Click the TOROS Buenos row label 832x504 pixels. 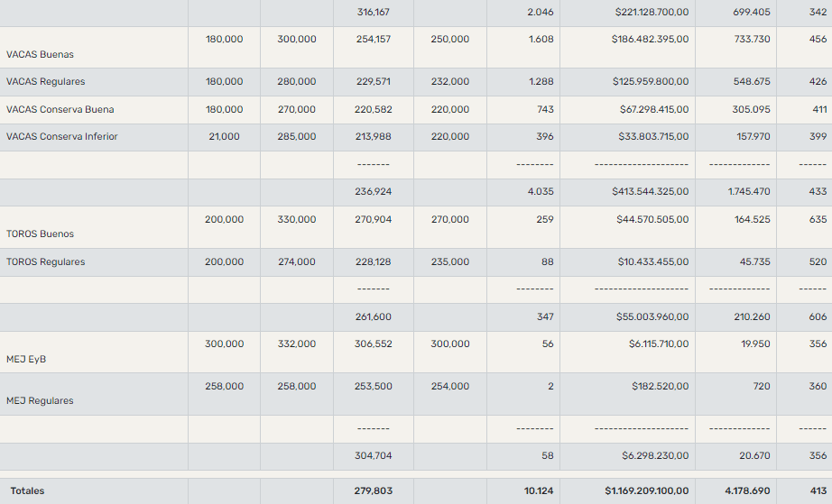(x=40, y=234)
